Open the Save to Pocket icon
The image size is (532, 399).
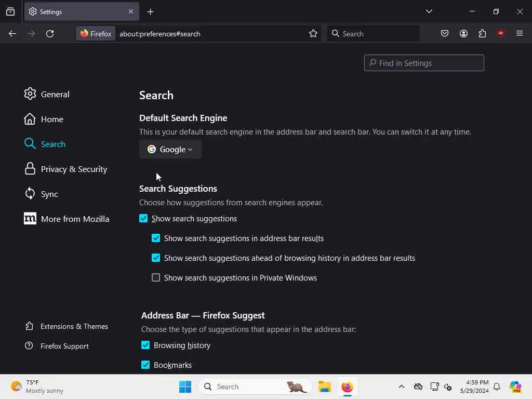pos(445,34)
